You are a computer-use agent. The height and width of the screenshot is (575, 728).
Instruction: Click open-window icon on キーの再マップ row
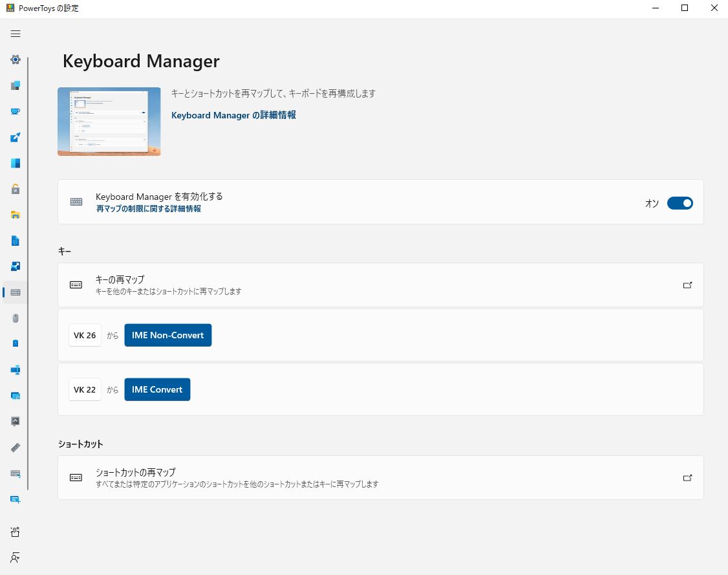click(x=688, y=285)
